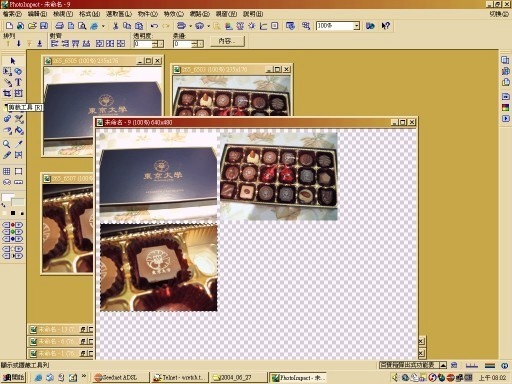Click the send backward arrow in 排列
The width and height of the screenshot is (512, 384).
click(x=19, y=43)
